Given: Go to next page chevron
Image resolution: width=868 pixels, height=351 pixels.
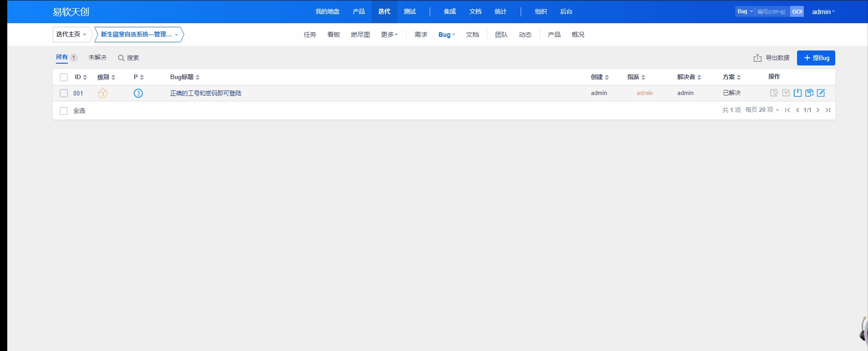Looking at the screenshot, I should click(818, 110).
